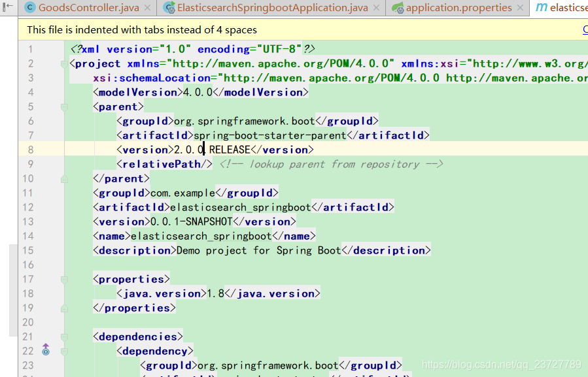Click org.springframework.boot groupId on line 23

(x=268, y=365)
